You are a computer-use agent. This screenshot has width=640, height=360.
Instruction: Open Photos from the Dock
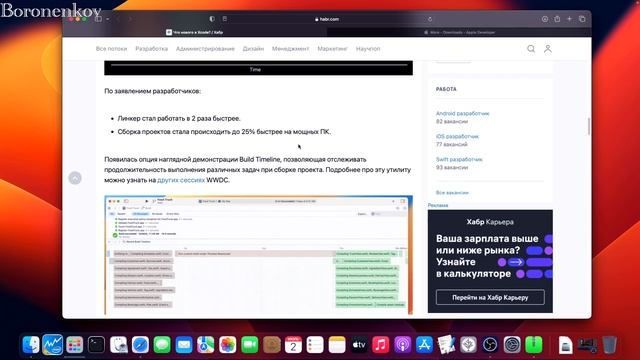tap(227, 345)
